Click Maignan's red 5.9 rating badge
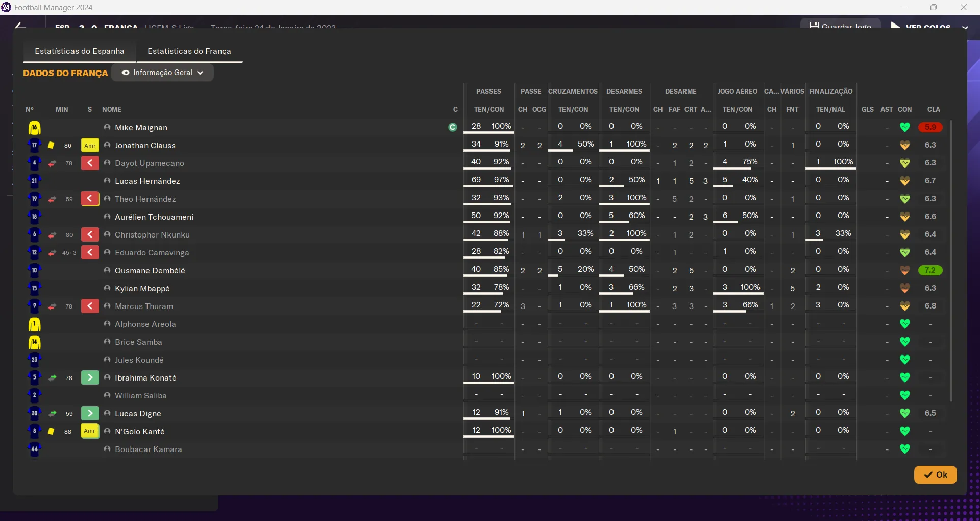The width and height of the screenshot is (980, 521). click(930, 127)
